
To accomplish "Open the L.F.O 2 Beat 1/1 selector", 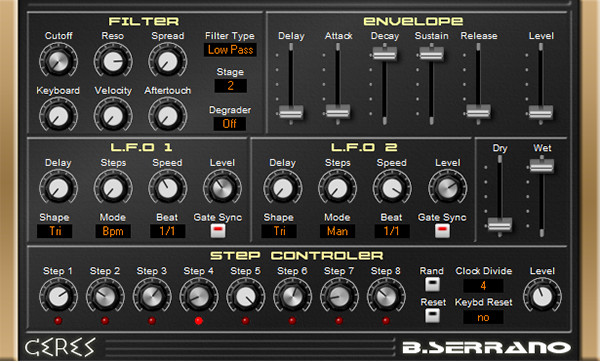I will (x=392, y=231).
